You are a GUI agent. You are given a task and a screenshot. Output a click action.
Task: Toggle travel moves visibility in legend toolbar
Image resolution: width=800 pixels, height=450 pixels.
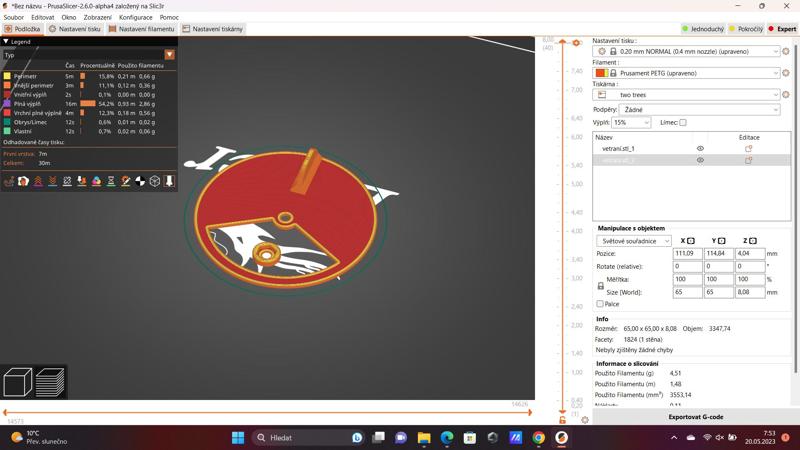point(9,181)
